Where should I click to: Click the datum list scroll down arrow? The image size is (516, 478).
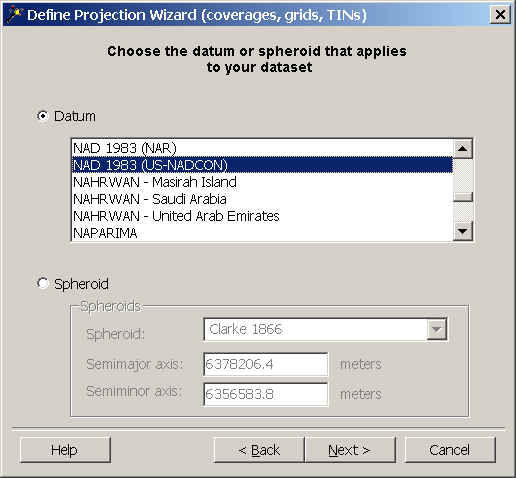(463, 231)
